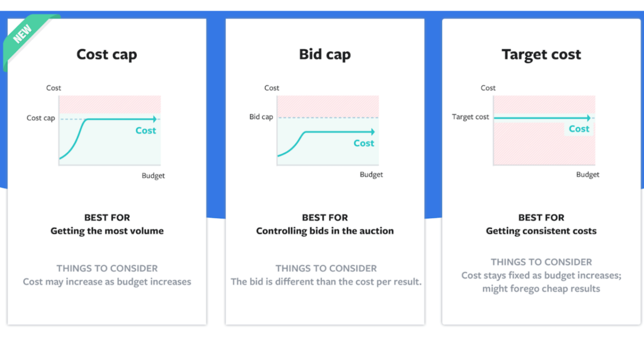This screenshot has width=644, height=339.
Task: Click the bid differs from cost note
Action: pyautogui.click(x=326, y=282)
